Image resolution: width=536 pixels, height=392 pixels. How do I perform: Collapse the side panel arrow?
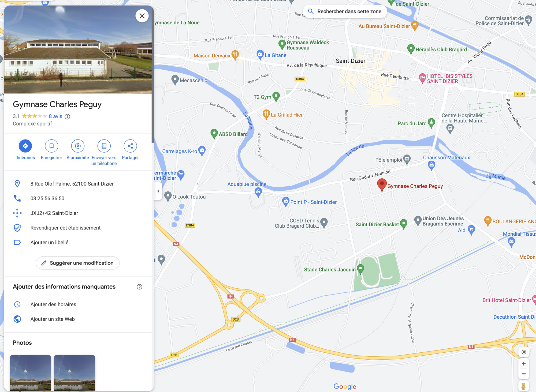point(158,191)
